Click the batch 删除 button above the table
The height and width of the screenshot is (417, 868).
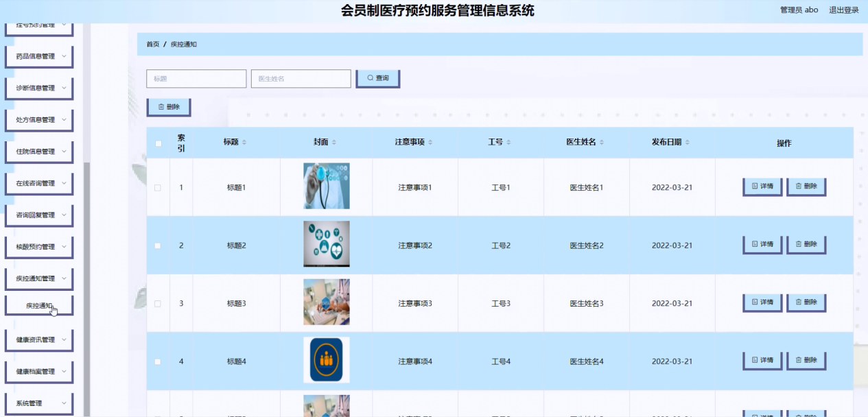click(168, 107)
